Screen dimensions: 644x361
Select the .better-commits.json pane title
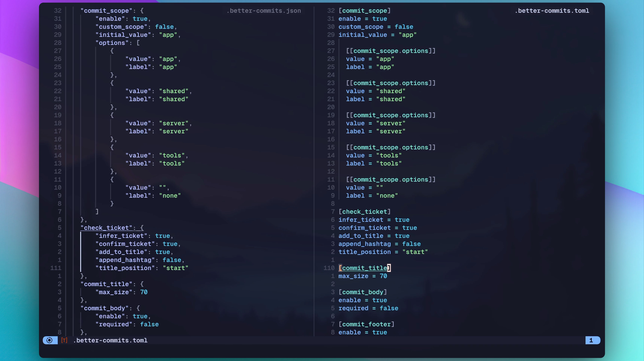point(263,11)
